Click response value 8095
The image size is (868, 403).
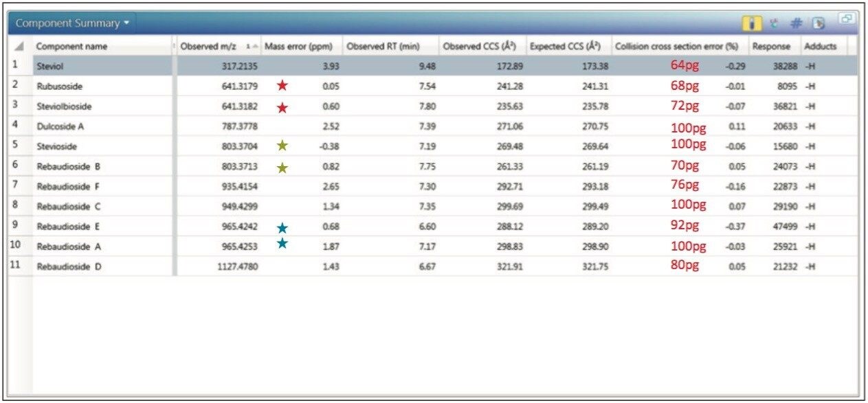786,87
